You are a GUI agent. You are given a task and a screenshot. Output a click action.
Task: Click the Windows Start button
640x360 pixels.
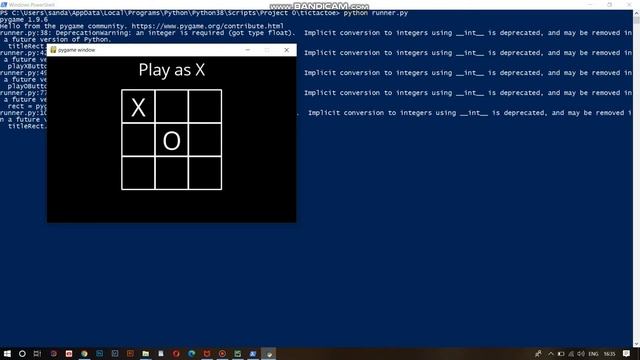[x=7, y=353]
